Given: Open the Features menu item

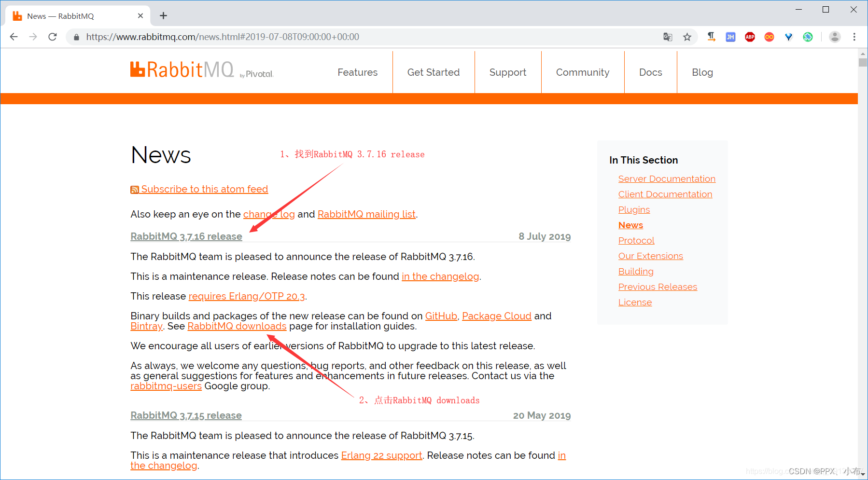Looking at the screenshot, I should point(358,72).
